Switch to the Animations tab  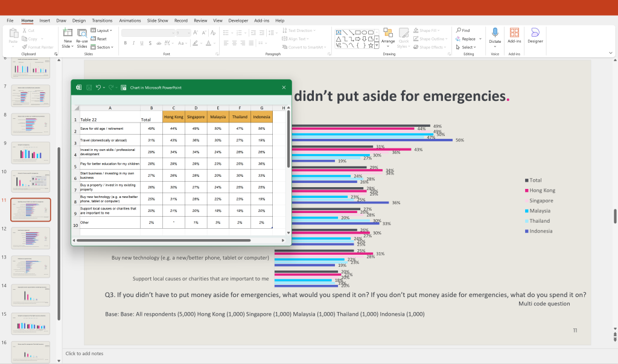(130, 21)
